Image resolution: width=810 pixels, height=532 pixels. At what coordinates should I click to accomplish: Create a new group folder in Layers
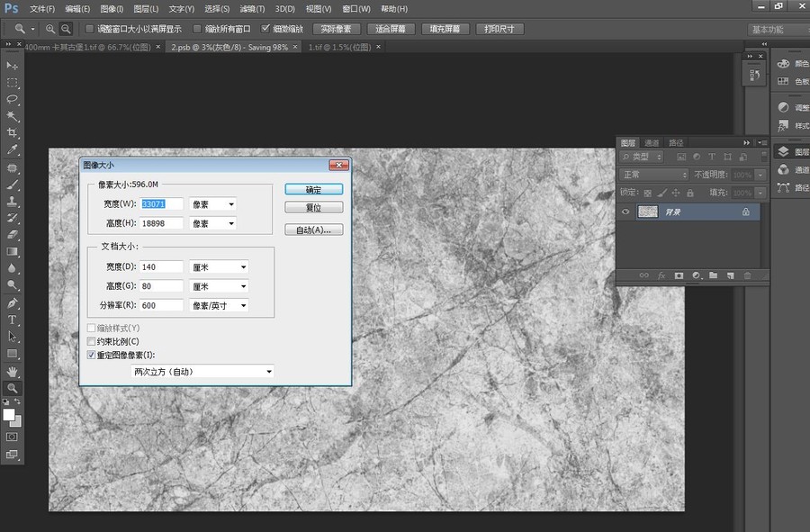pyautogui.click(x=714, y=275)
